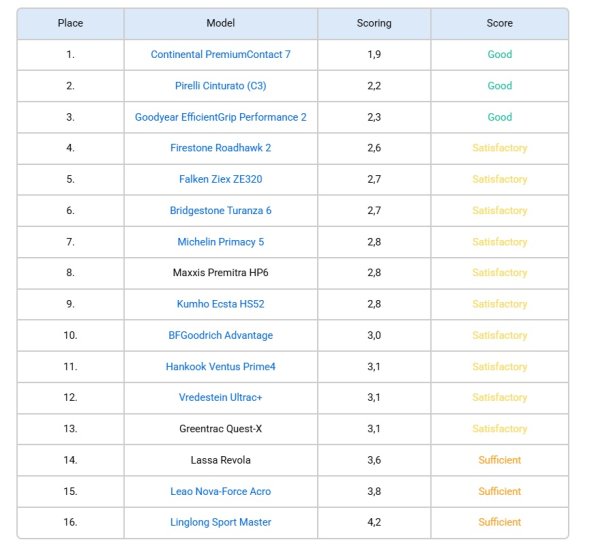Image resolution: width=600 pixels, height=557 pixels.
Task: Open the Michelin Primacy 5 link
Action: (220, 242)
